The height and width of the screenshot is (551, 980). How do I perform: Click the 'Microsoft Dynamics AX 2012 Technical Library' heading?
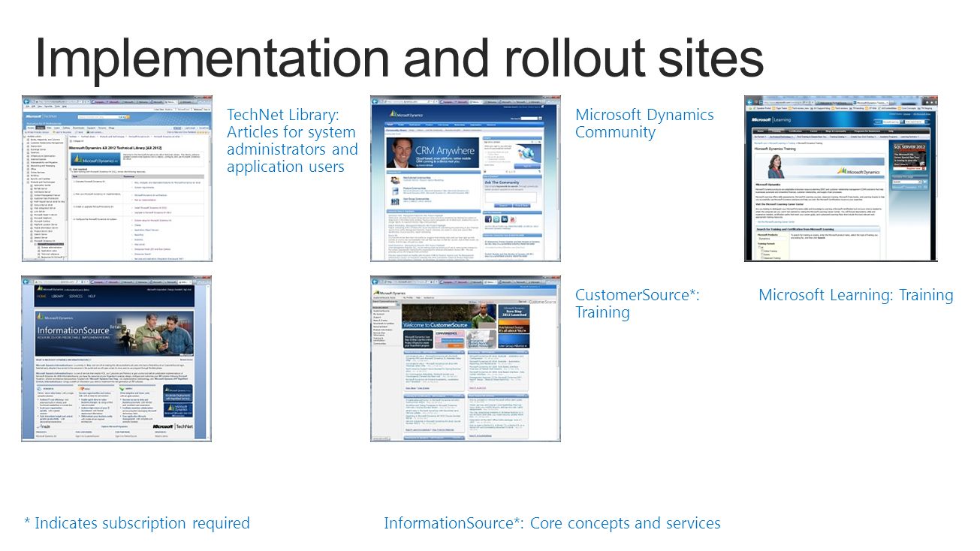coord(115,148)
